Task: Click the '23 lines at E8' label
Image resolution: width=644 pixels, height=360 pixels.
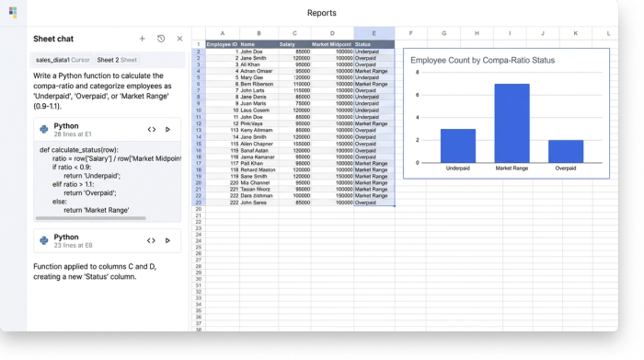Action: click(x=73, y=245)
